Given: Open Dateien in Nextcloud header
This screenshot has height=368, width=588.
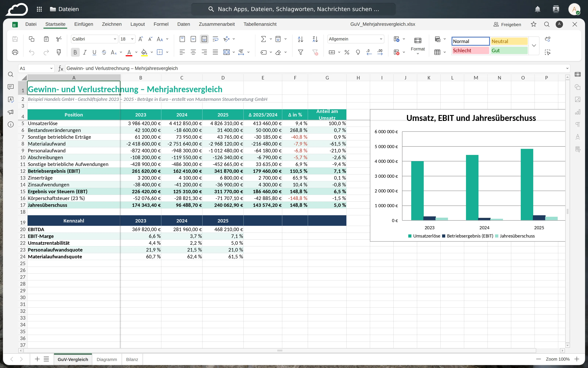Looking at the screenshot, I should [x=64, y=9].
